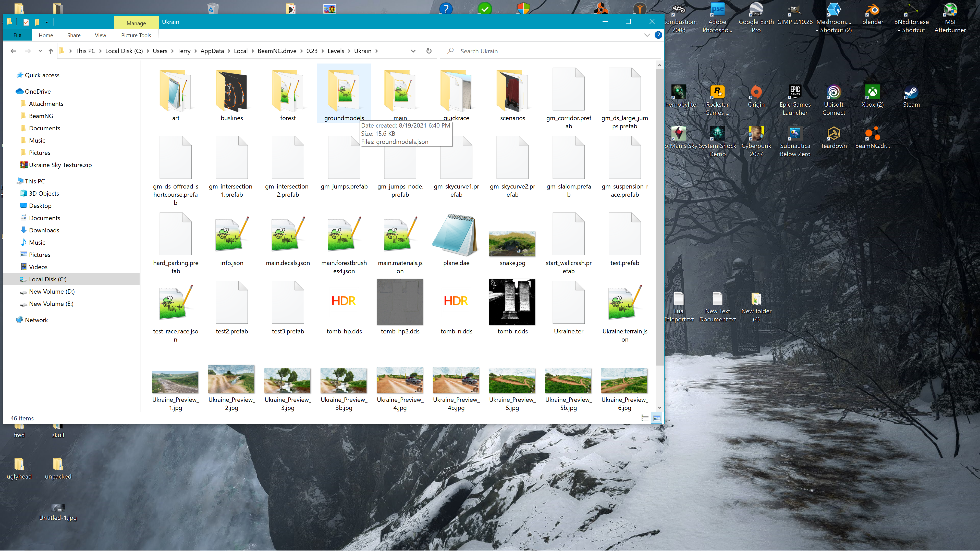This screenshot has height=551, width=980.
Task: Click the Up directory arrow
Action: (x=51, y=51)
